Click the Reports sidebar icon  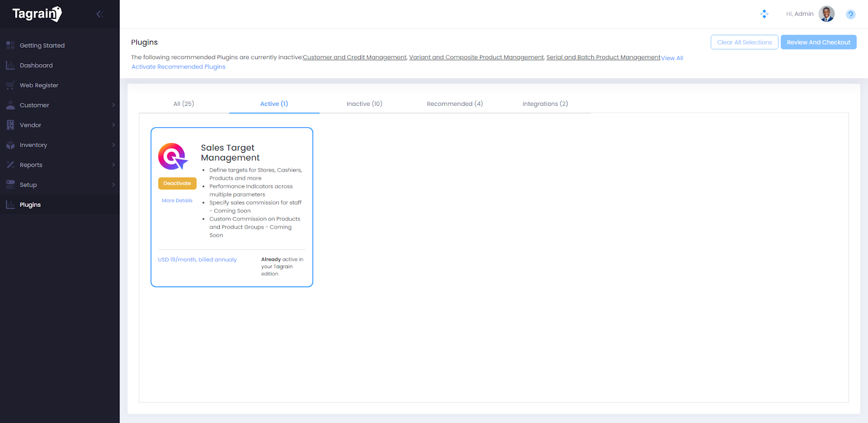click(x=10, y=165)
